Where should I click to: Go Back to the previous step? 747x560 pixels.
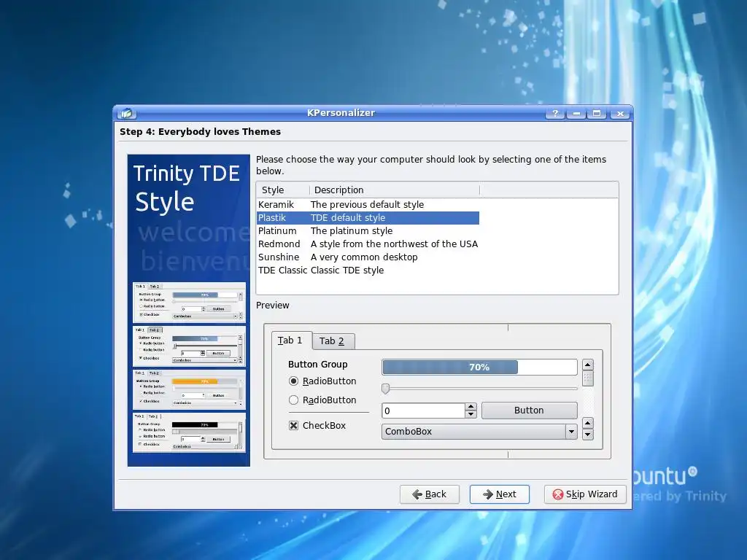coord(429,494)
